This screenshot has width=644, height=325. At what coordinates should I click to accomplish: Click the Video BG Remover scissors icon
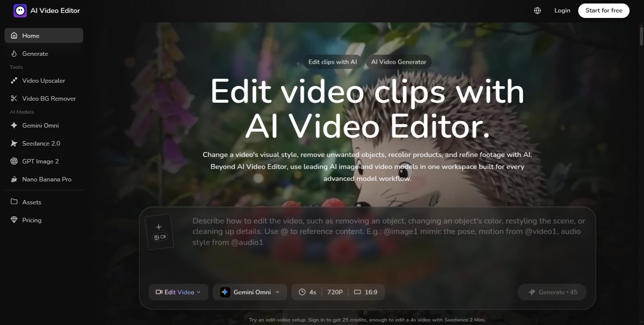[x=14, y=99]
